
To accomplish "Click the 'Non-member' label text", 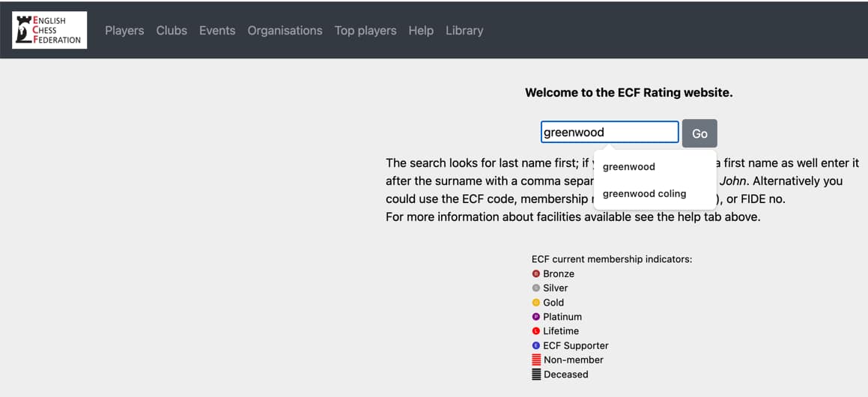I will pos(574,360).
